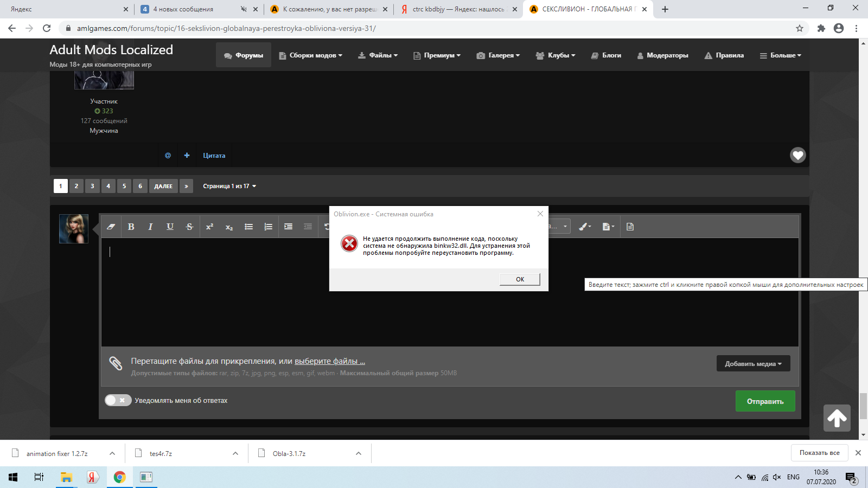Open the Правила menu item
The width and height of the screenshot is (868, 488).
coord(724,55)
